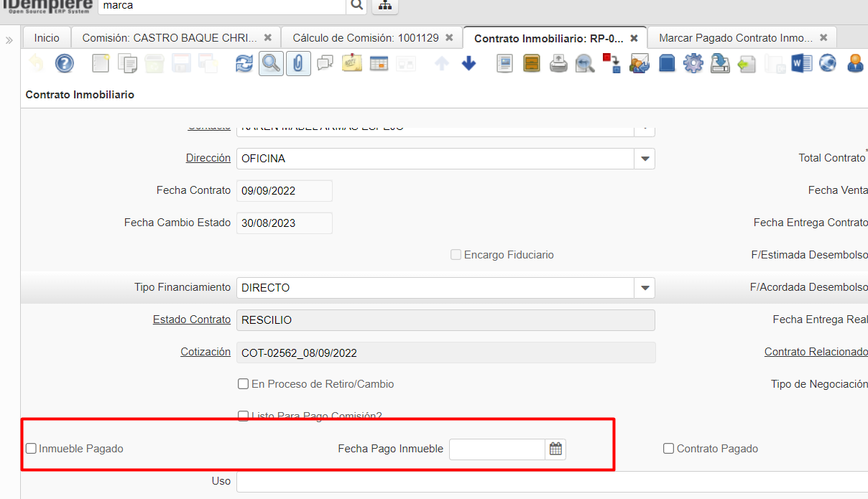Viewport: 868px width, 499px height.
Task: Click the Estado Contrato label link
Action: 191,320
